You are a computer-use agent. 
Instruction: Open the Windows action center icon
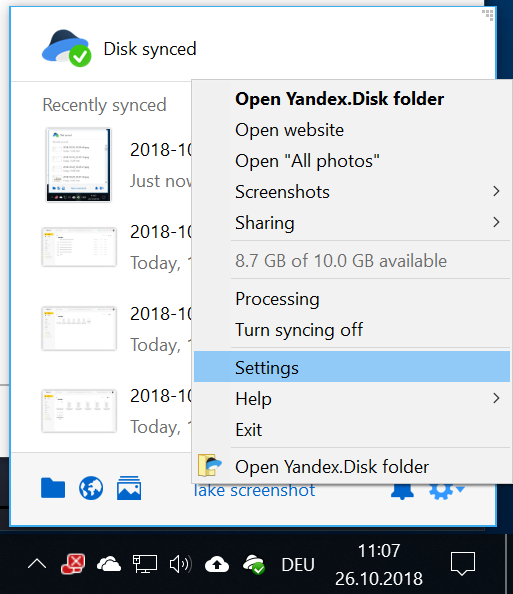[x=463, y=564]
